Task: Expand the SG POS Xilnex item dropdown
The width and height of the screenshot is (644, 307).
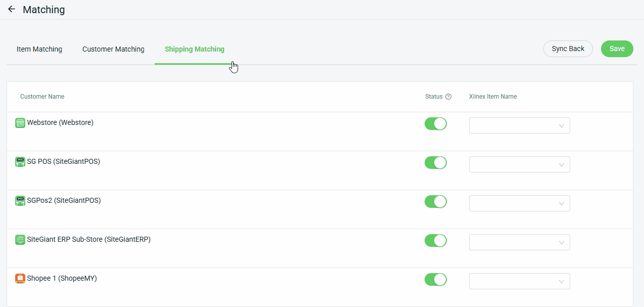Action: 519,165
